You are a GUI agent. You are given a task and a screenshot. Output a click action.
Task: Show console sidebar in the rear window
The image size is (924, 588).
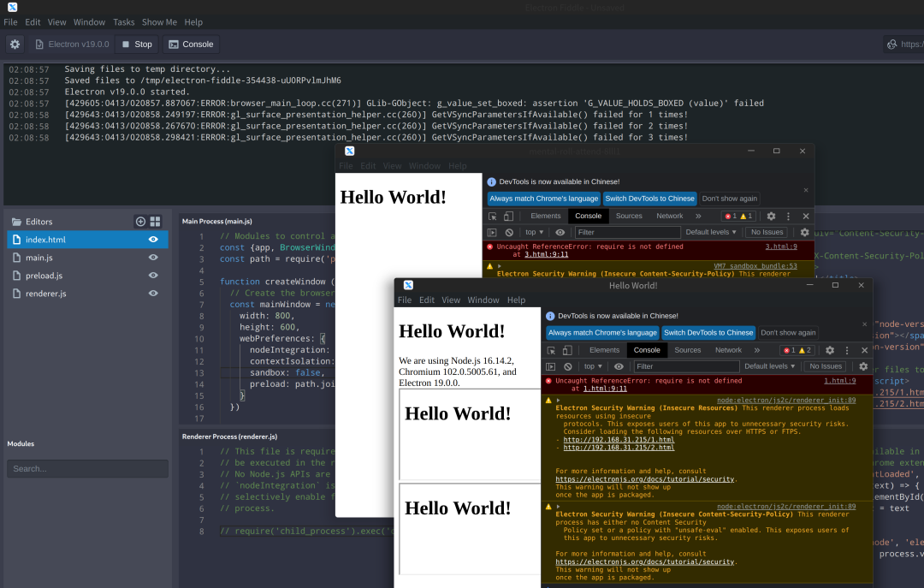pyautogui.click(x=492, y=232)
